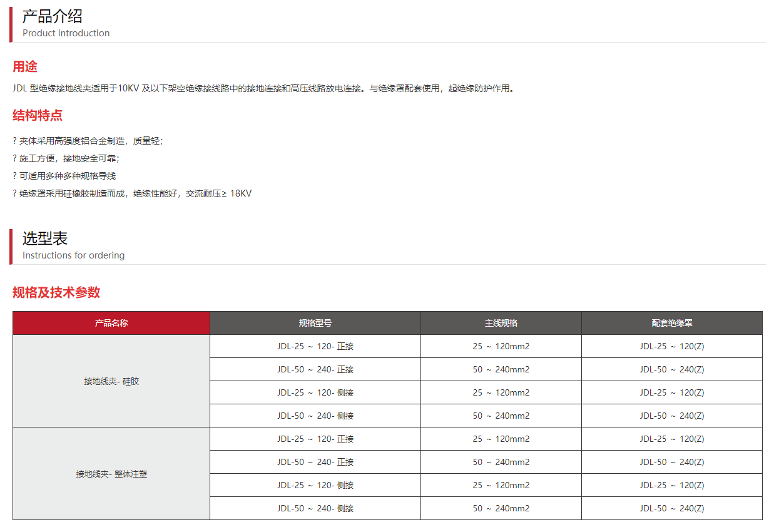The height and width of the screenshot is (532, 774).
Task: Click the 规格型号 column header
Action: tap(315, 323)
